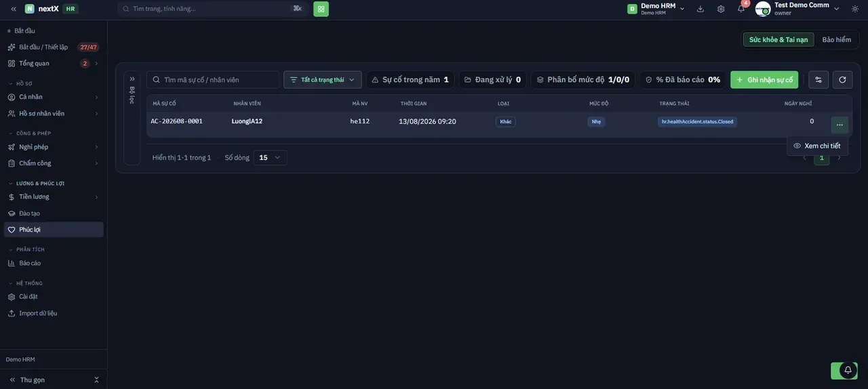This screenshot has width=868, height=389.
Task: Click the Sự cố trong năm stat card
Action: click(410, 80)
